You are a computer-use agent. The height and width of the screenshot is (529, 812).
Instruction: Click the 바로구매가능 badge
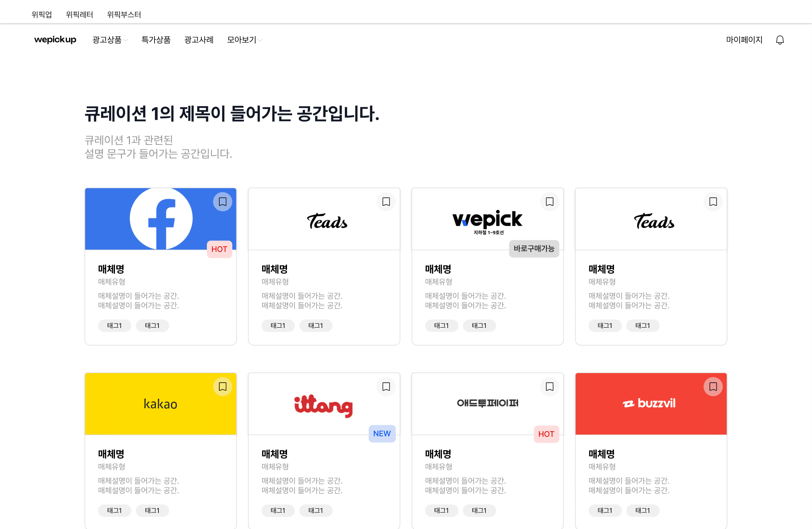[x=534, y=249]
